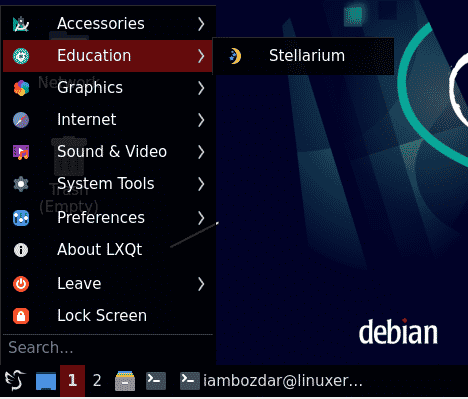Open the Sound & Video entry
This screenshot has width=468, height=399.
(x=108, y=152)
